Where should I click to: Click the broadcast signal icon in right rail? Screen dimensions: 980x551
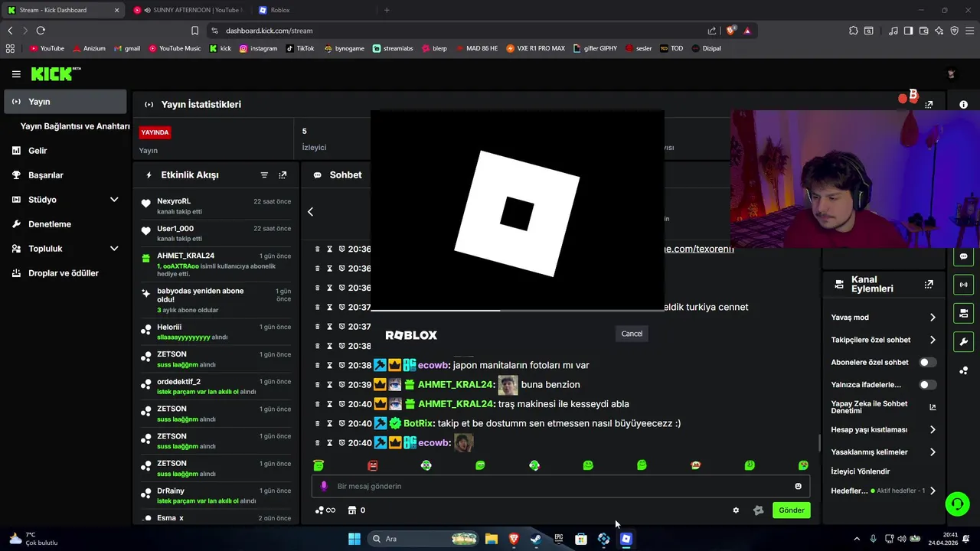[x=963, y=285]
